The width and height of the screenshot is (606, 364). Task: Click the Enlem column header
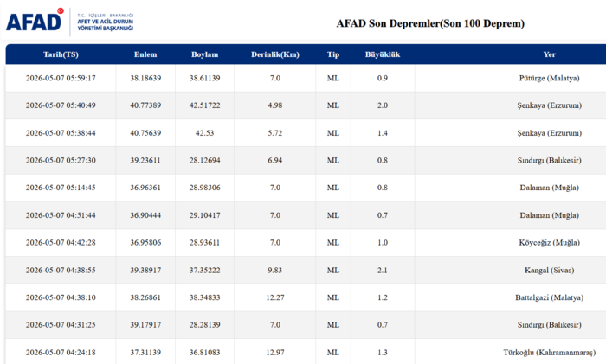click(145, 54)
